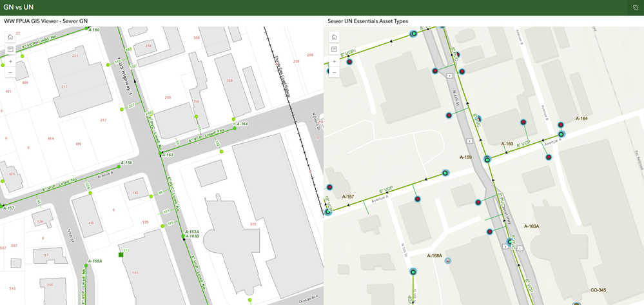
Task: Click the gray A-168A marker on the UN map
Action: (448, 261)
